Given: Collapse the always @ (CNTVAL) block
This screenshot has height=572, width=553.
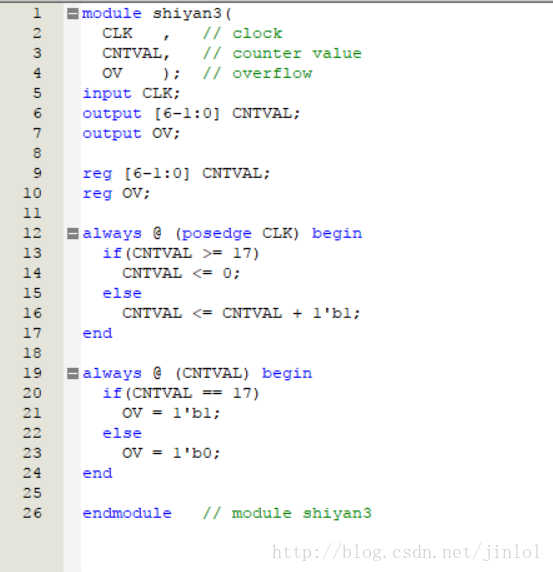Looking at the screenshot, I should pos(73,374).
